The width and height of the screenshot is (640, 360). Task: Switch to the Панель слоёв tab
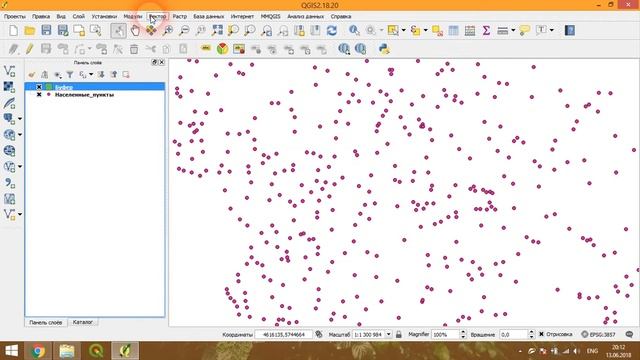(x=46, y=322)
